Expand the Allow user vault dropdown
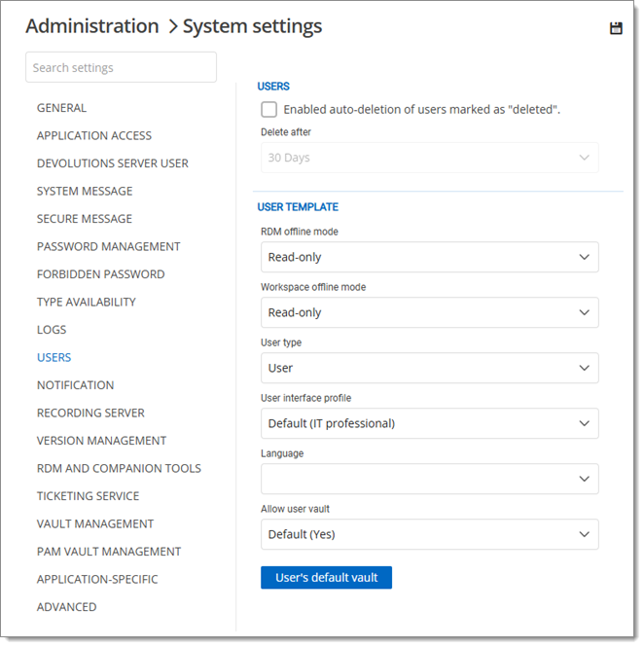 [429, 534]
